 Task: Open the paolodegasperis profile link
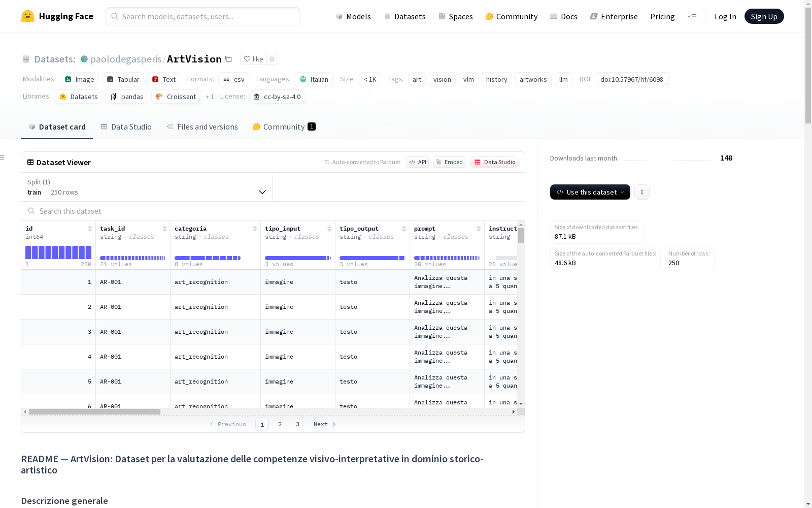(x=126, y=59)
